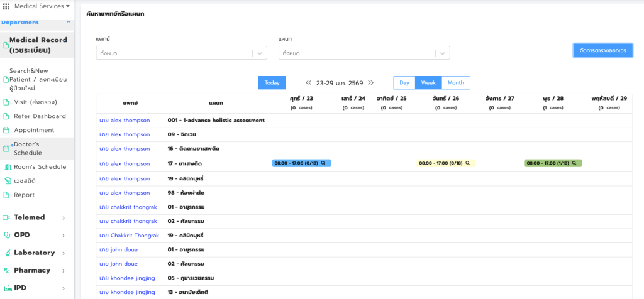Image resolution: width=644 pixels, height=299 pixels.
Task: Switch calendar to Month view
Action: pos(455,83)
